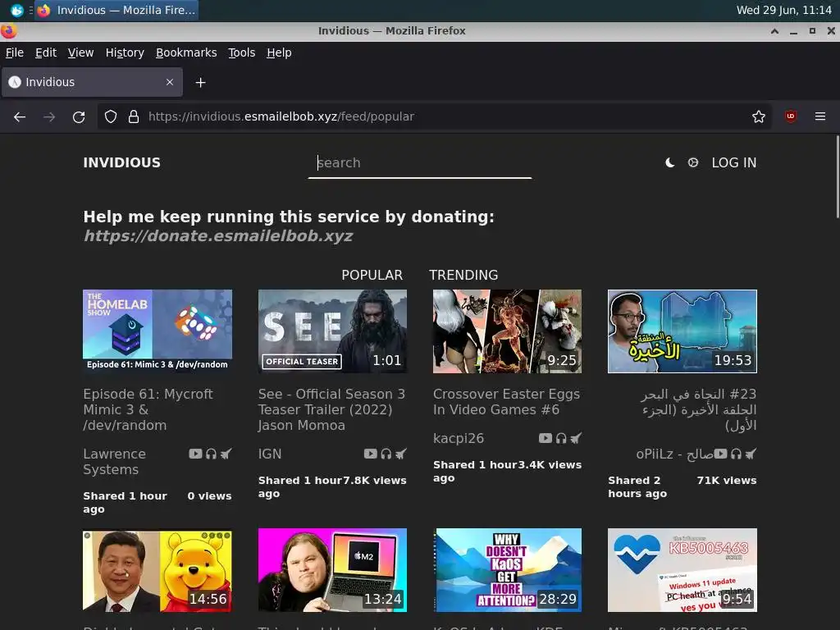Switch Invidious instance for oPiiLz video

(x=751, y=454)
